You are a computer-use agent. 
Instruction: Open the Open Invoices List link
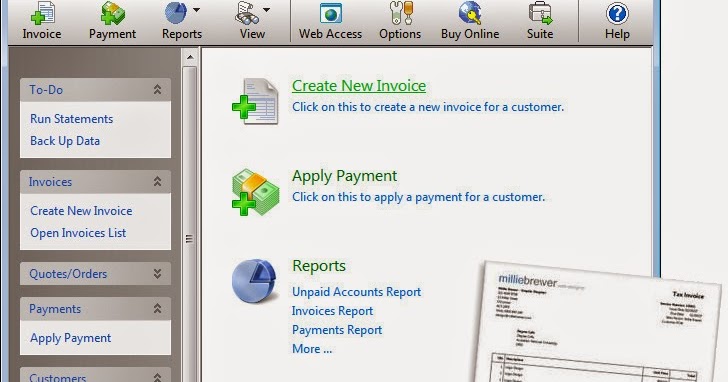(x=78, y=233)
